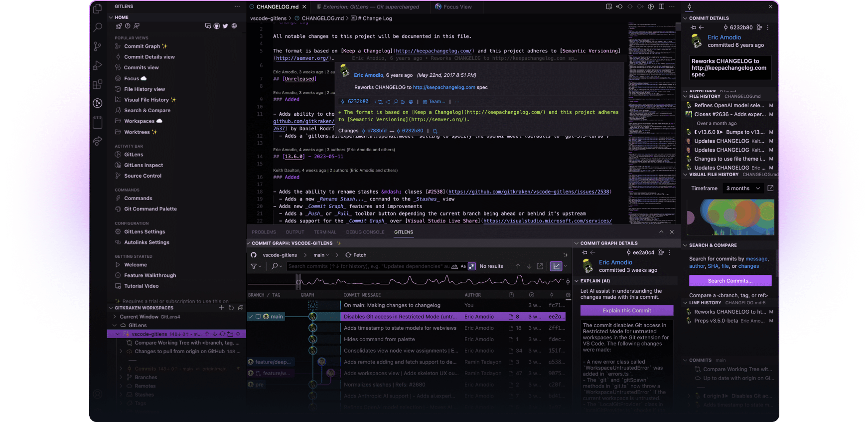The image size is (868, 422).
Task: Open the Twitter icon in HOME toolbar
Action: pos(225,26)
